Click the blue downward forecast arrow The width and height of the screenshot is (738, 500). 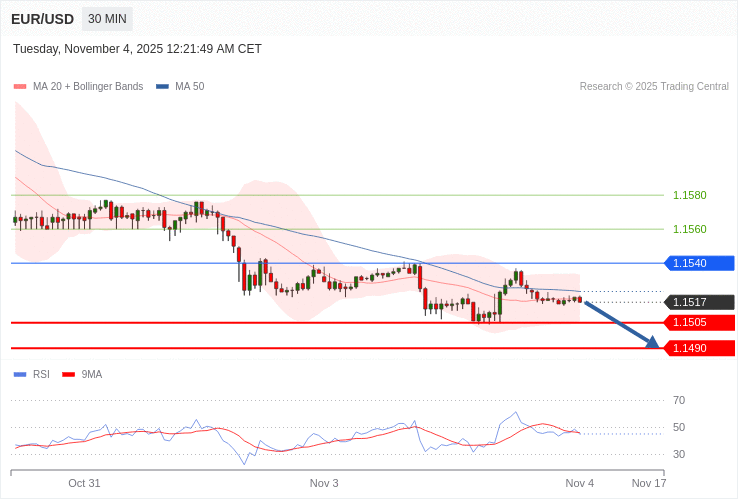tap(621, 324)
